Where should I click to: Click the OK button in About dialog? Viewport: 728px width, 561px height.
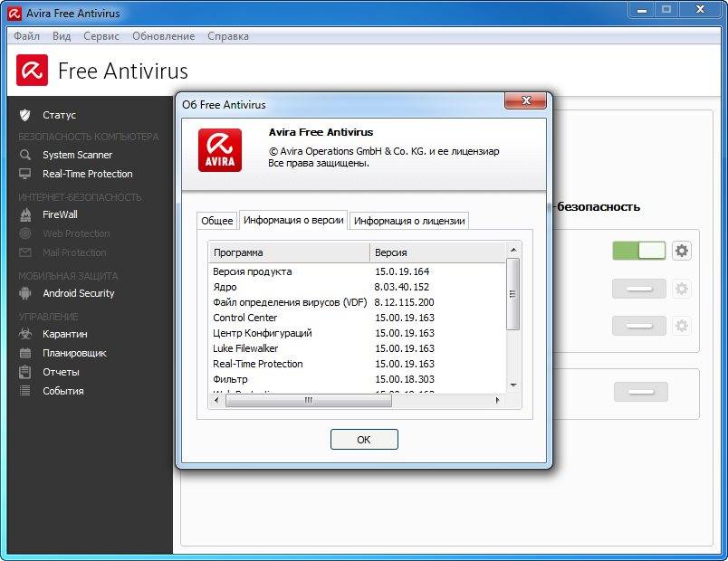364,440
